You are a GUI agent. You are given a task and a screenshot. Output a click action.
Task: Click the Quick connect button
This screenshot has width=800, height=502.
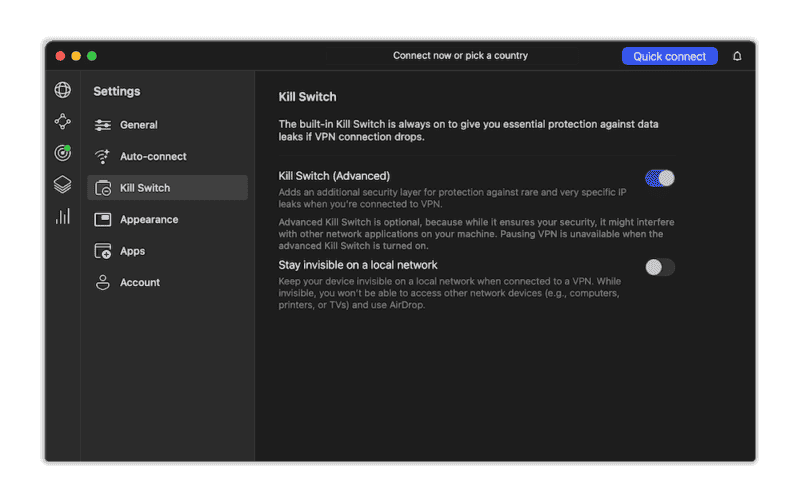(x=669, y=56)
